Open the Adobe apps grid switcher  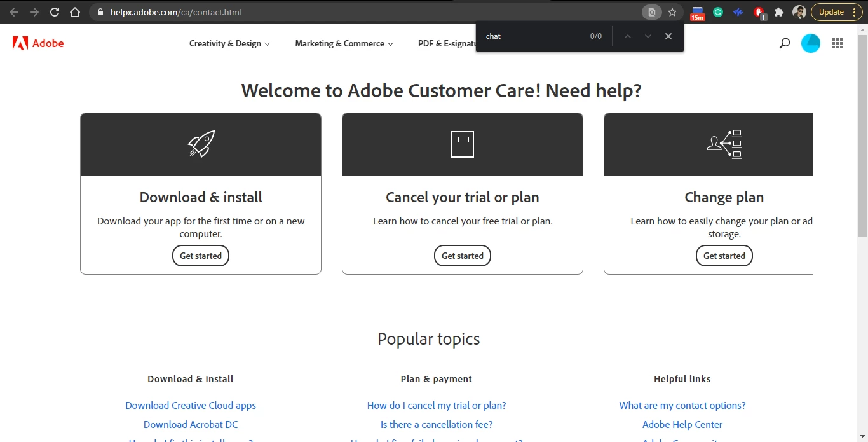837,43
